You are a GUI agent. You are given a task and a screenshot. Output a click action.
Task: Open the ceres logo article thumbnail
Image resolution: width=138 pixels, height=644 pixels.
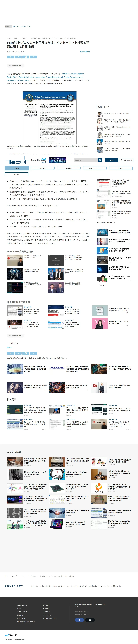[99, 488]
